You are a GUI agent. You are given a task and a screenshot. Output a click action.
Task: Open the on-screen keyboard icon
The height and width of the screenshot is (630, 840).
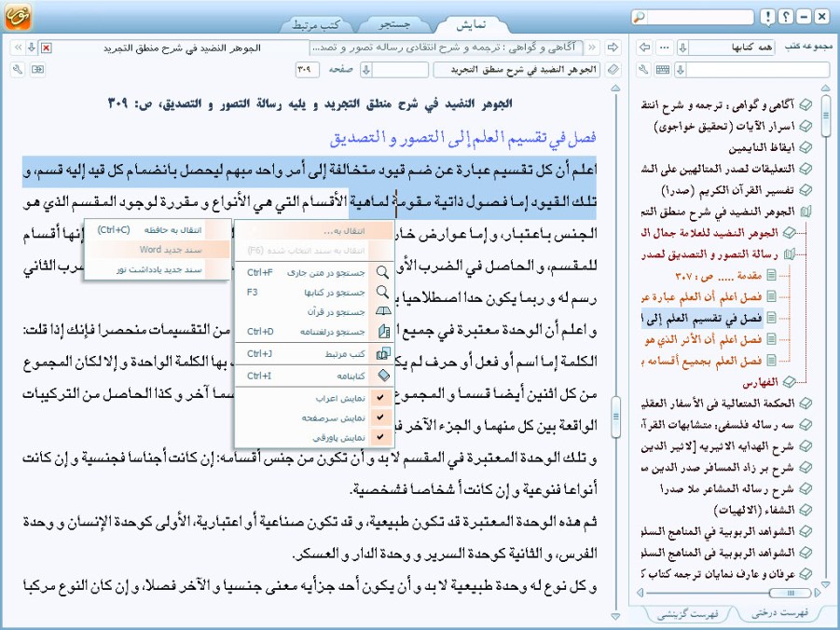[x=663, y=70]
